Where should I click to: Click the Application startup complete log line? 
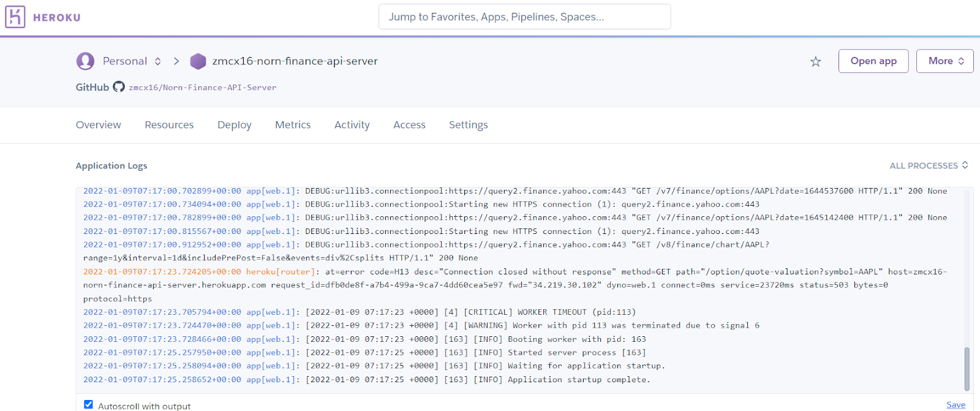(x=367, y=379)
